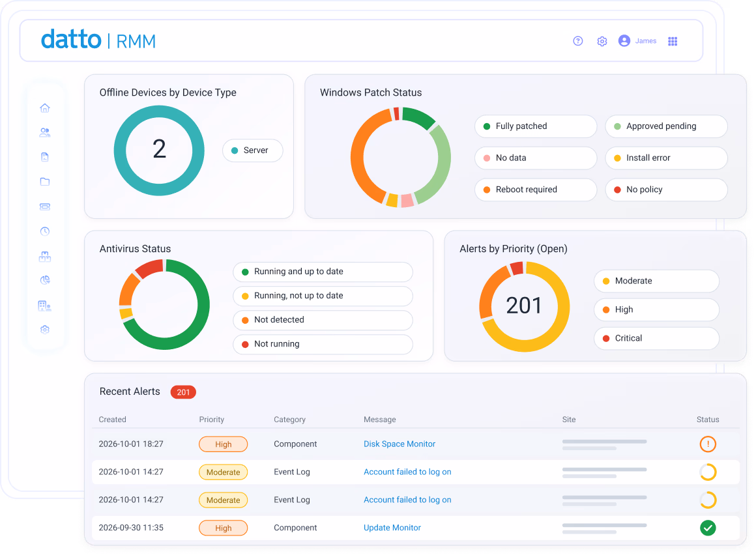Open the ticket icon in the sidebar
The image size is (756, 557).
click(45, 207)
